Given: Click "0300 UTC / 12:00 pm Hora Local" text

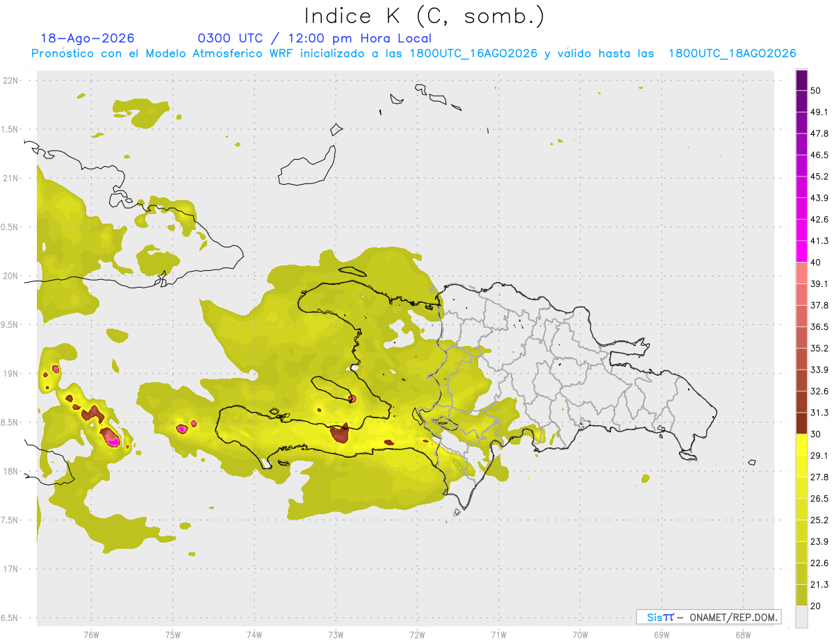Looking at the screenshot, I should [x=314, y=38].
